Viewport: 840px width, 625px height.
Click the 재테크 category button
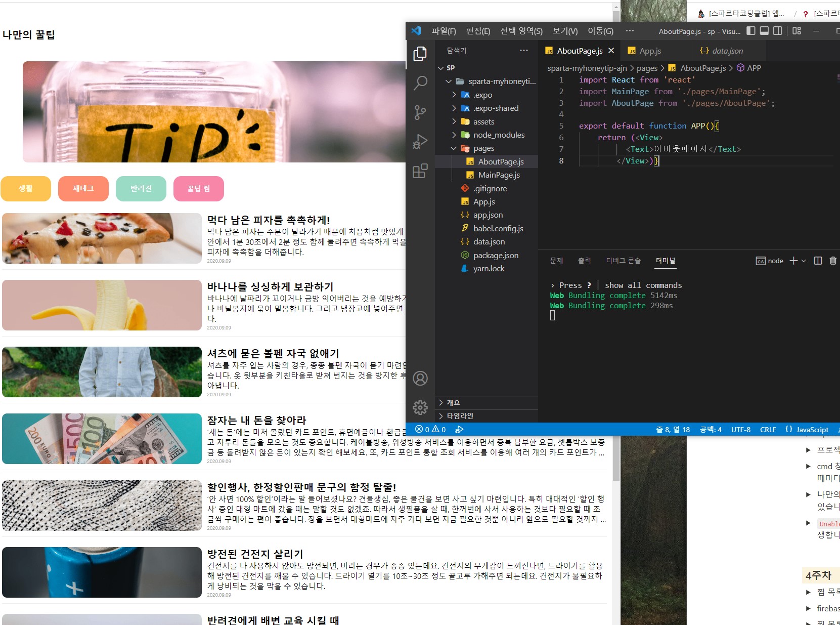click(83, 189)
